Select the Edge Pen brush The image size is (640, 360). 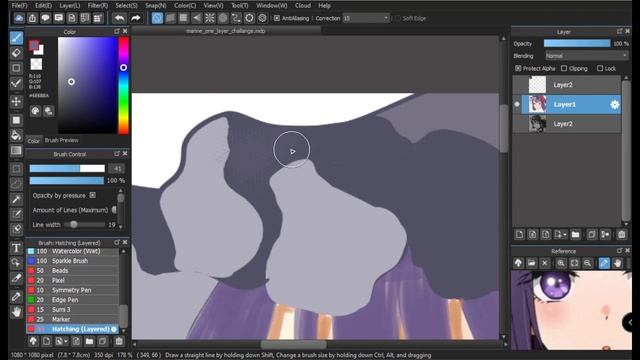pos(72,300)
